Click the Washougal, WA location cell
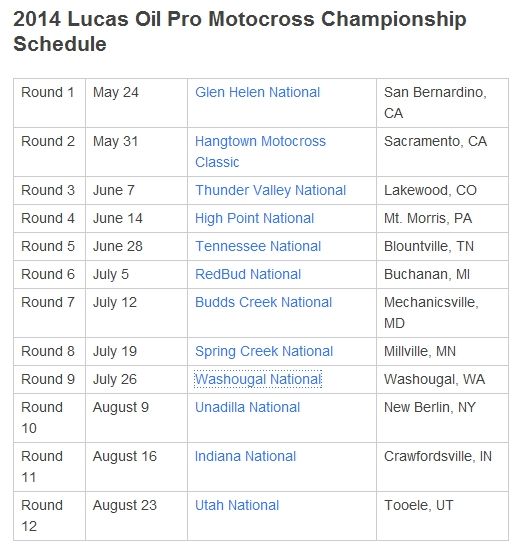Image resolution: width=521 pixels, height=555 pixels. 442,379
